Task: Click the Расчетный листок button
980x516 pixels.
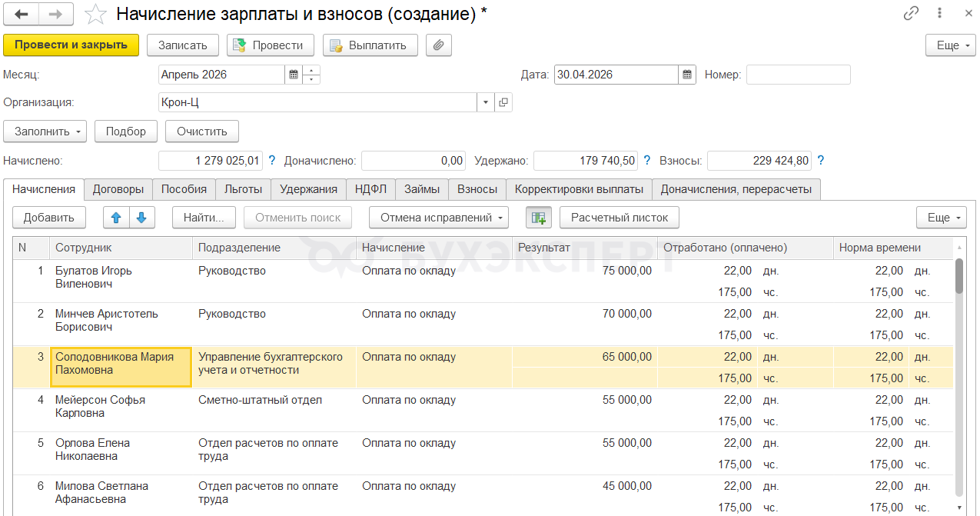Action: [620, 218]
